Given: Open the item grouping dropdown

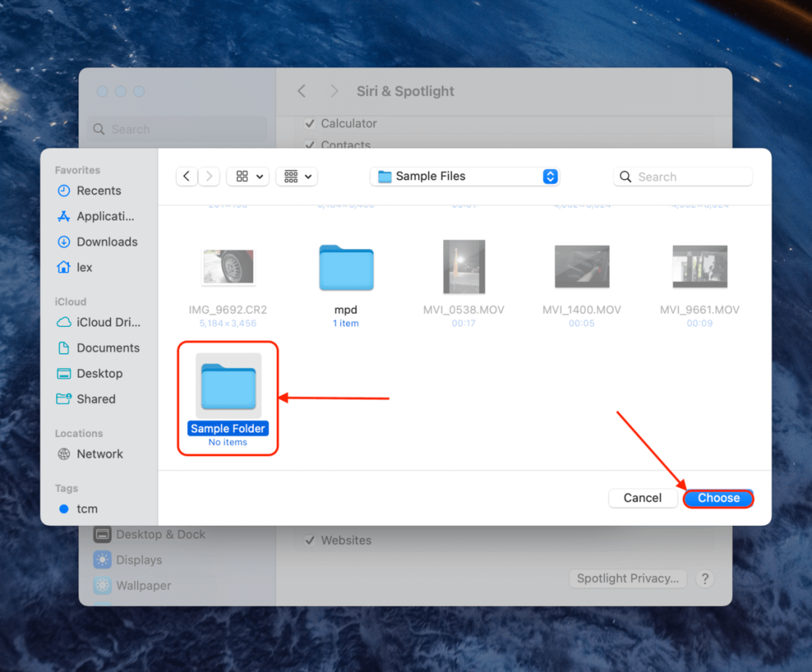Looking at the screenshot, I should click(297, 176).
